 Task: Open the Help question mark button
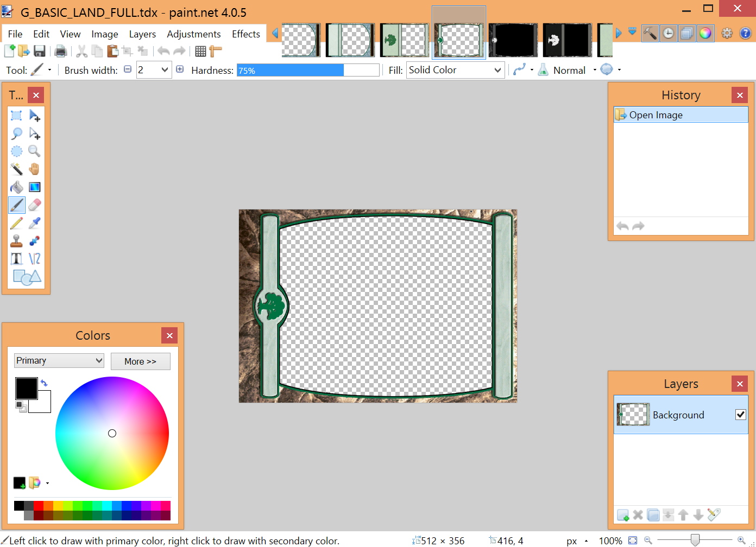pyautogui.click(x=746, y=33)
